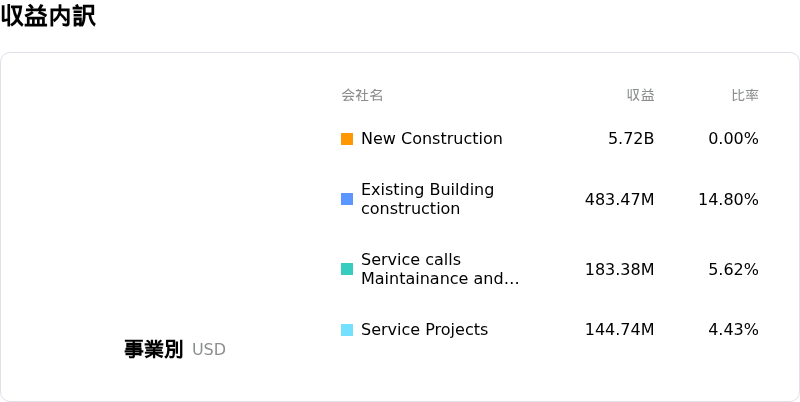Click the 5.72B revenue value
Image resolution: width=800 pixels, height=402 pixels.
[x=631, y=139]
